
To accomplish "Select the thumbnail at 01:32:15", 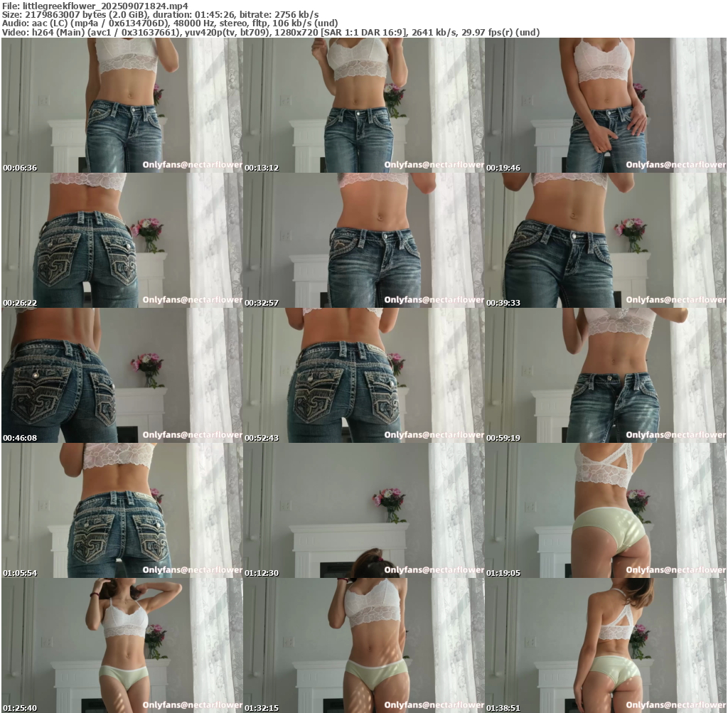I will [363, 645].
